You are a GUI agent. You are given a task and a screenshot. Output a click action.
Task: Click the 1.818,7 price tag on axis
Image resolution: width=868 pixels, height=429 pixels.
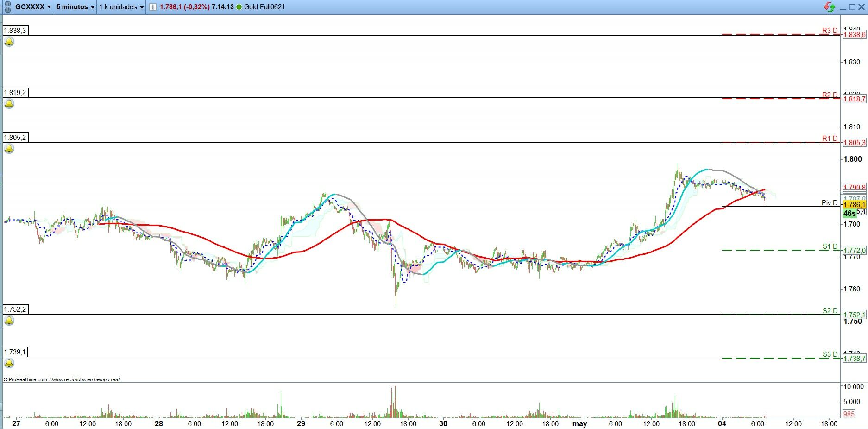click(x=854, y=99)
